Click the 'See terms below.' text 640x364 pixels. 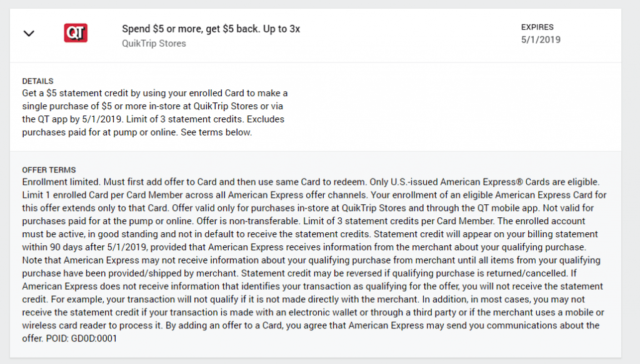(x=216, y=132)
